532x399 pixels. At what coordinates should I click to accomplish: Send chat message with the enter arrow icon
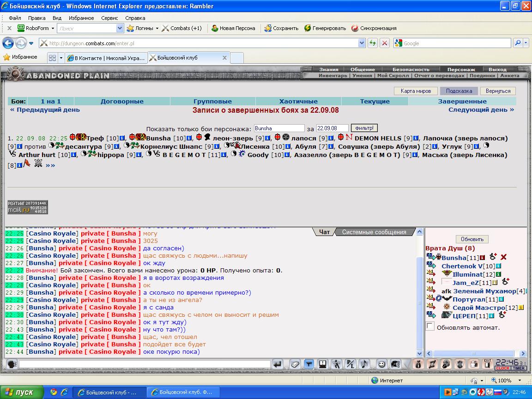[x=278, y=364]
